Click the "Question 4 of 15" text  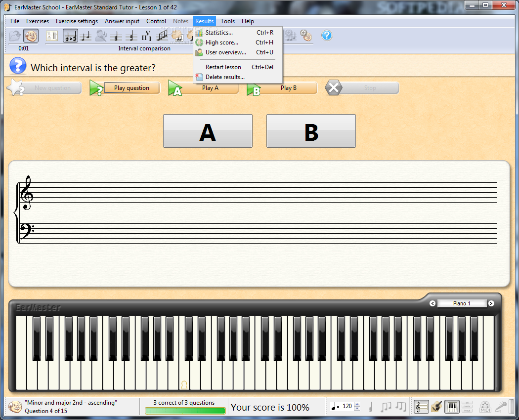pos(46,411)
